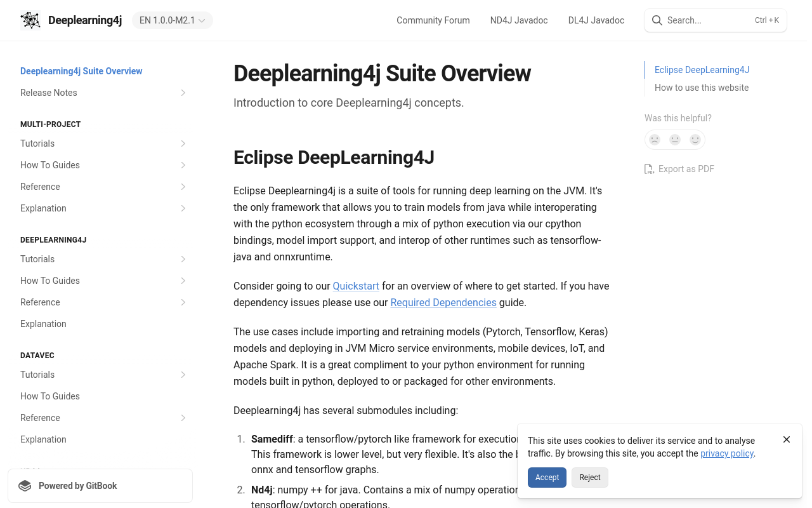This screenshot has height=508, width=812.
Task: Open the EN 1.0.0-M2.1 version dropdown
Action: coord(173,20)
